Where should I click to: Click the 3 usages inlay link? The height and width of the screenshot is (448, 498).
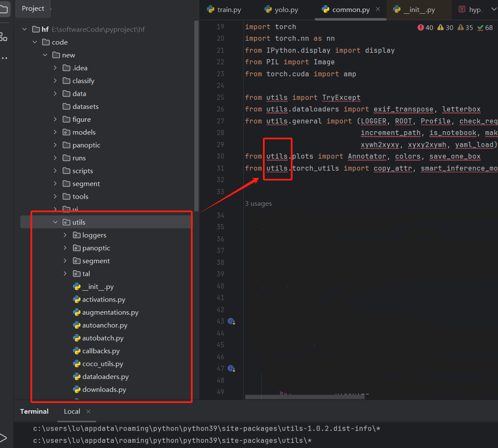tap(258, 203)
